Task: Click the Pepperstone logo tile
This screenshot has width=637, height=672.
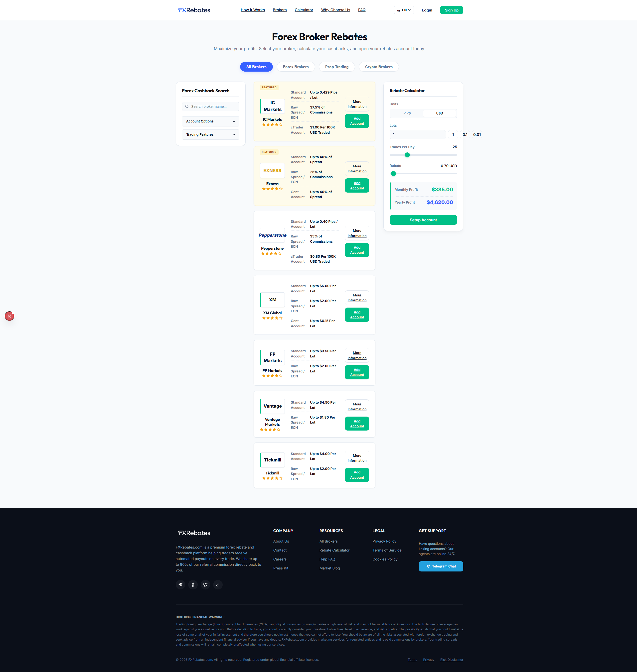Action: [x=272, y=235]
